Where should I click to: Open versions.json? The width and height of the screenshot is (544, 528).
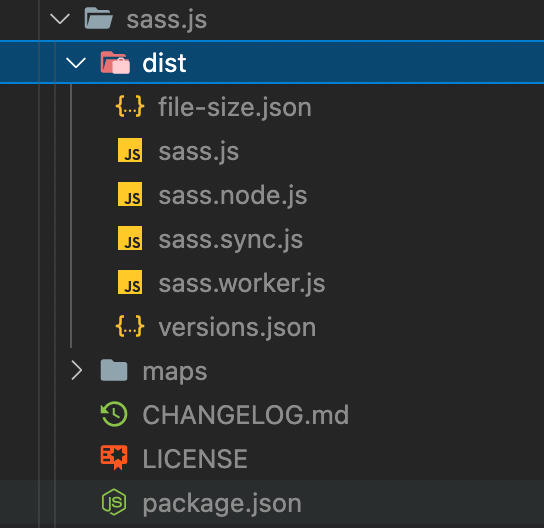coord(237,327)
